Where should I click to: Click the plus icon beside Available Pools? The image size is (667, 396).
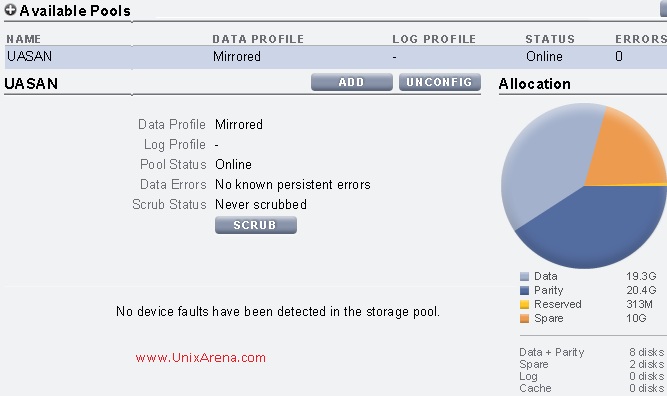10,10
